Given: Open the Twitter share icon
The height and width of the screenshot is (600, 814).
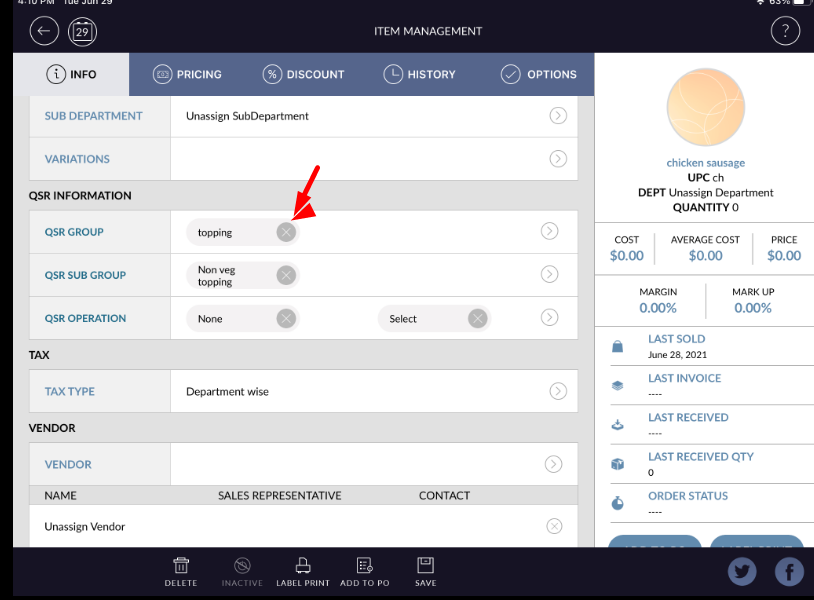Looking at the screenshot, I should (741, 571).
